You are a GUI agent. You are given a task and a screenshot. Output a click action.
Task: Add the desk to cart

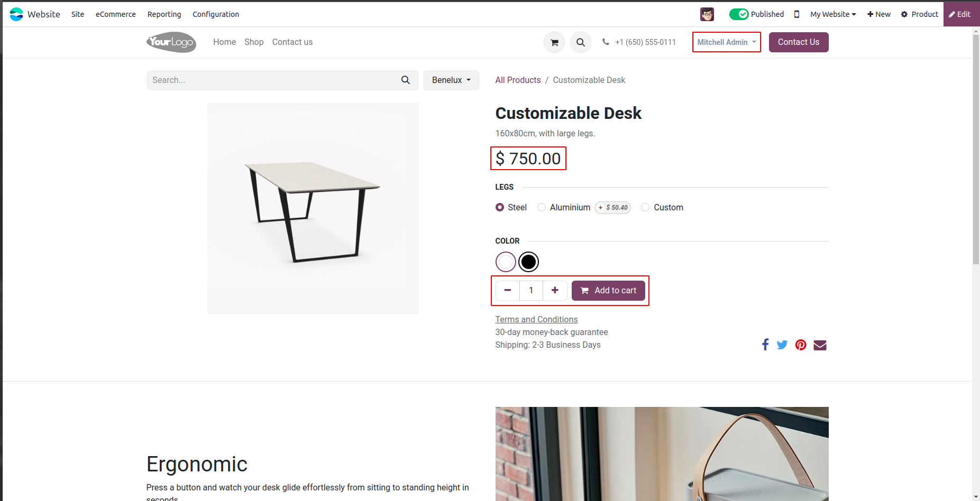pos(608,291)
